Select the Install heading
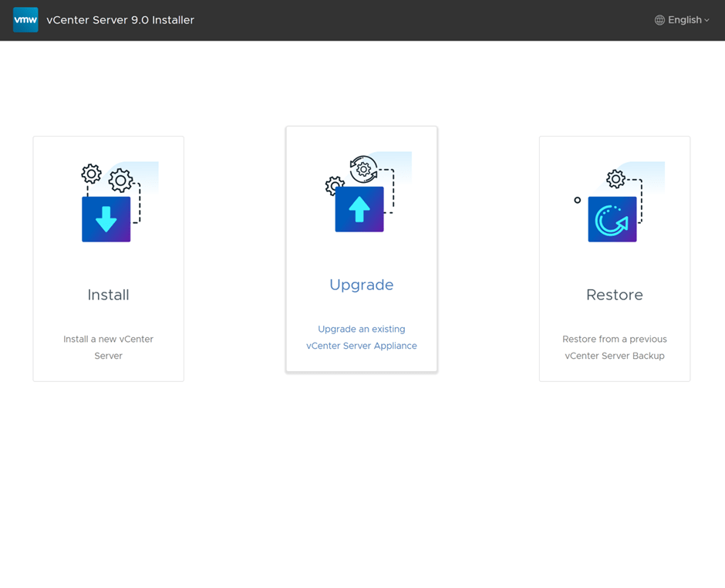Screen dimensions: 725x588 [108, 295]
